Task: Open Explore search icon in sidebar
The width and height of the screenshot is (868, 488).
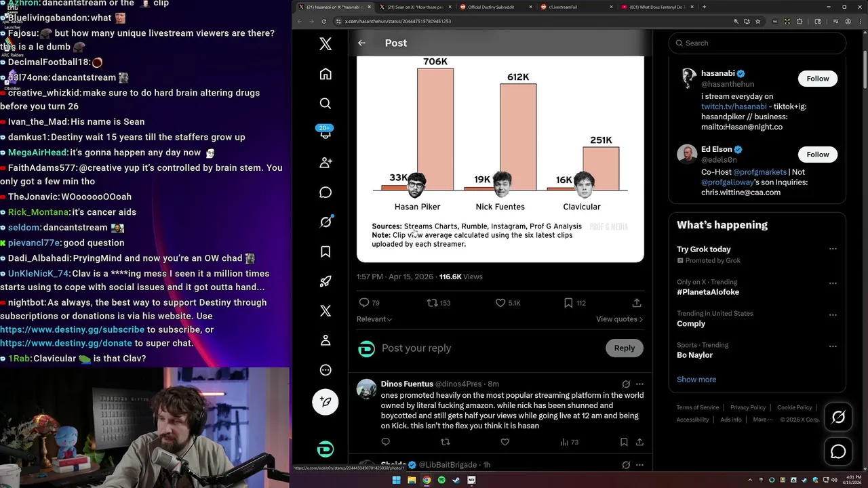Action: point(325,104)
